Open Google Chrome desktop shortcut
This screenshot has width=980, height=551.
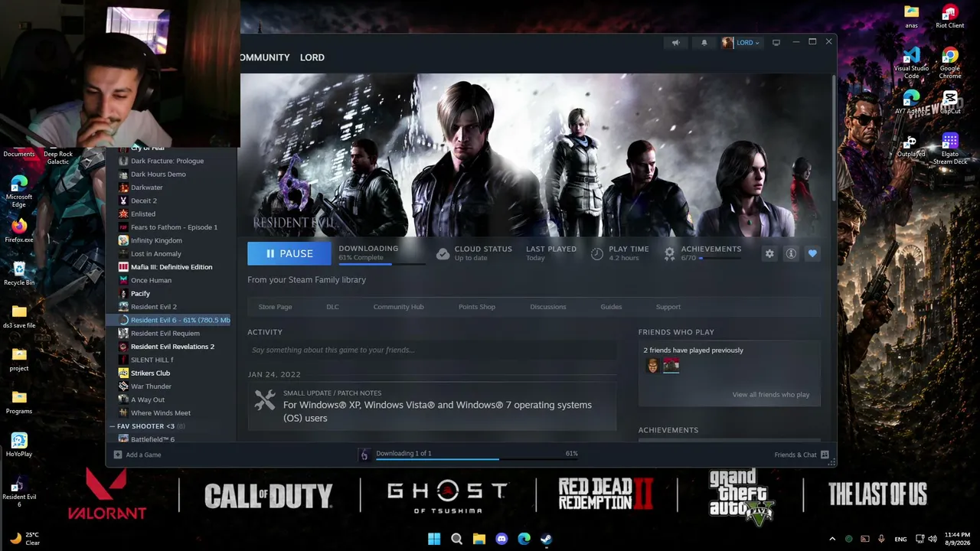[950, 63]
